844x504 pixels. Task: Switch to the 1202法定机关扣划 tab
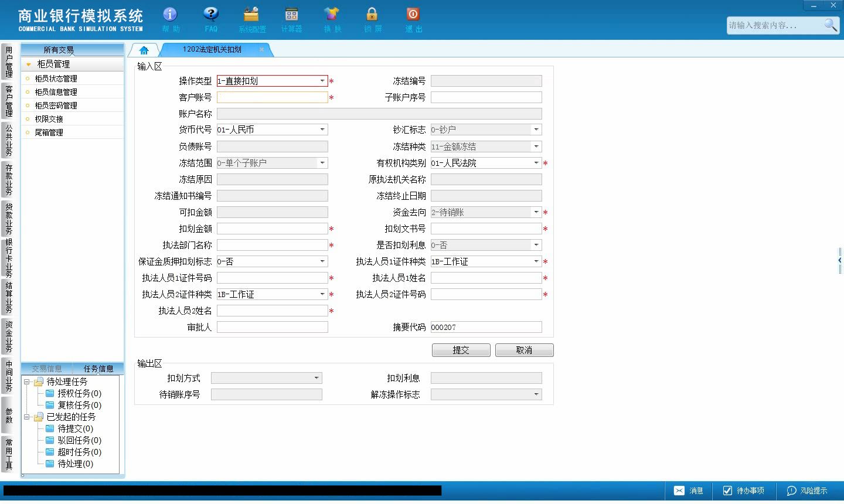tap(212, 50)
